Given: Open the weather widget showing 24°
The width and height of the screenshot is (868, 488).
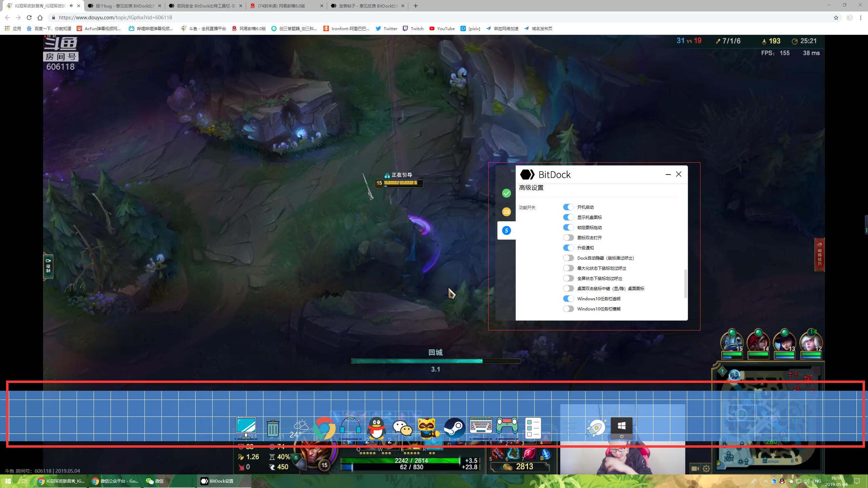Looking at the screenshot, I should pos(298,428).
